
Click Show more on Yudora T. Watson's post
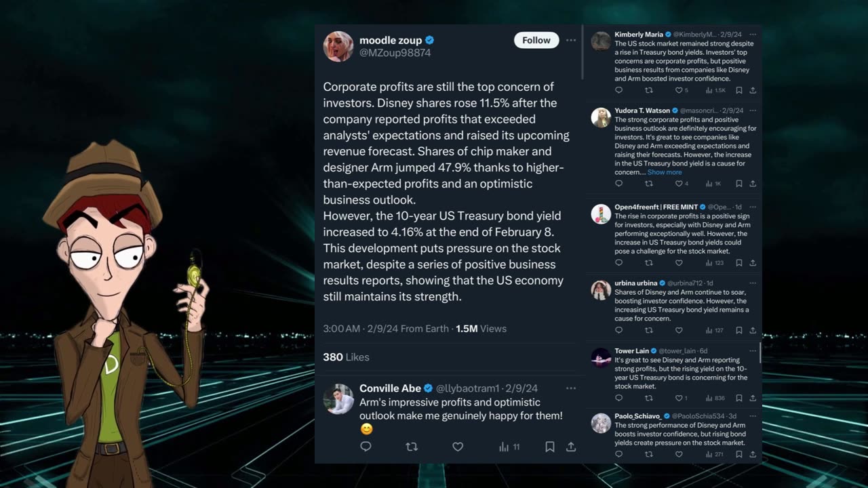click(665, 172)
